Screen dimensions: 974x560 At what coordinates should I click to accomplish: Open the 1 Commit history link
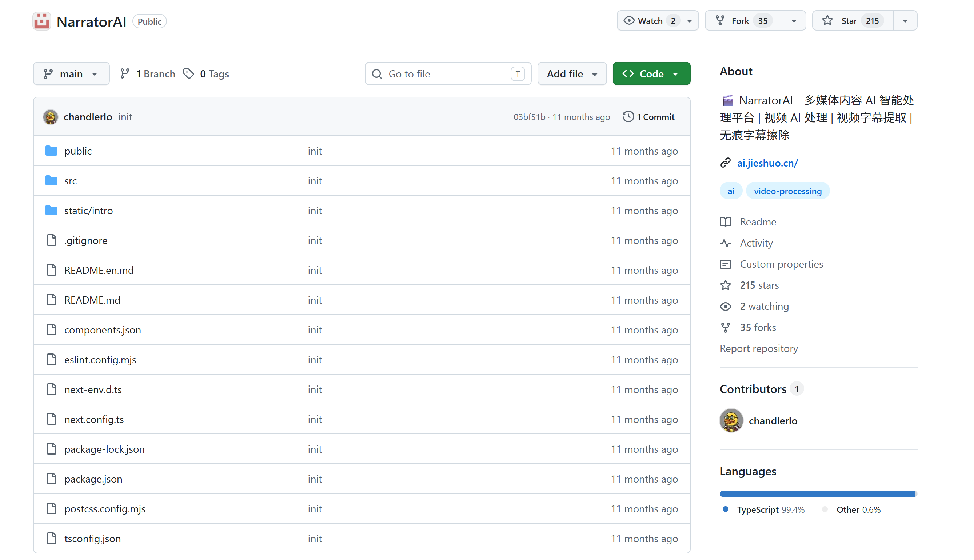648,116
